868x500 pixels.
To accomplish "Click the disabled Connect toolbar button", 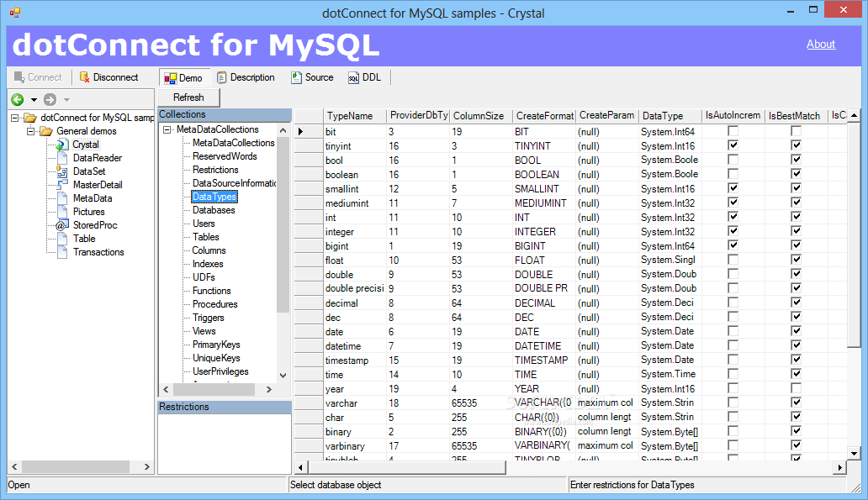I will (38, 77).
